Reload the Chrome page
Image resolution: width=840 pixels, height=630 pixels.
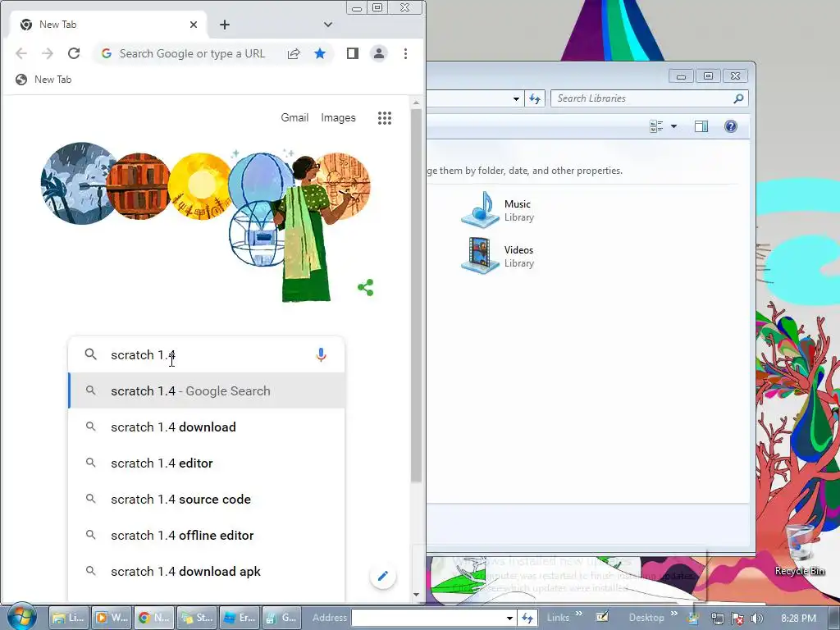click(74, 53)
